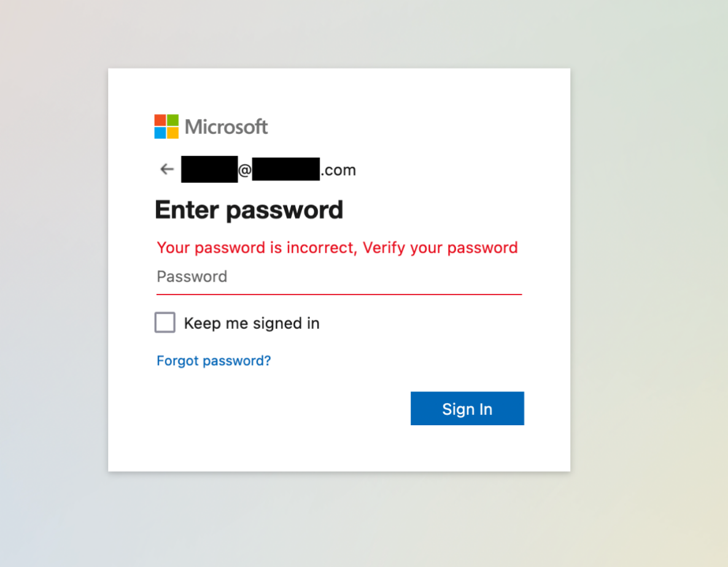Viewport: 728px width, 567px height.
Task: Click the green square of Microsoft logo
Action: (x=172, y=120)
